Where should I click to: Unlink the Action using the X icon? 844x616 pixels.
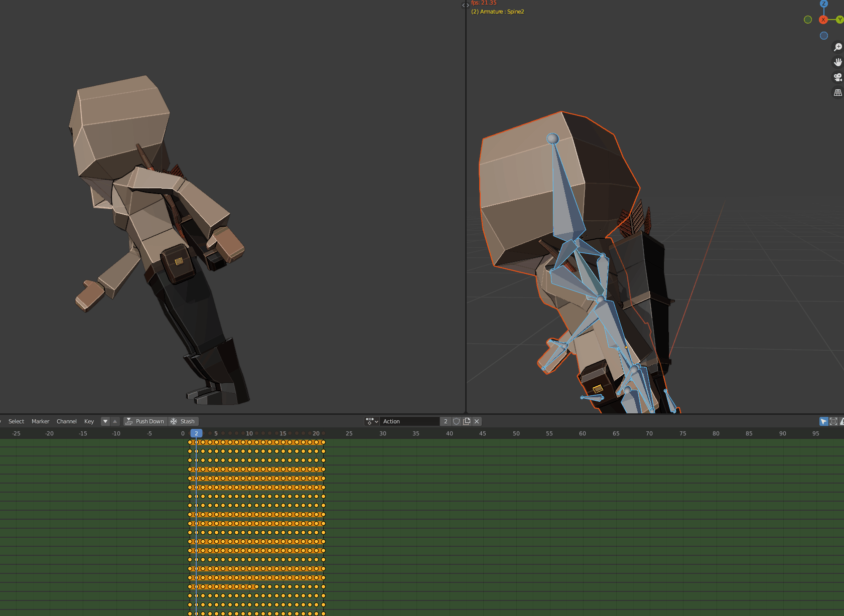tap(476, 421)
